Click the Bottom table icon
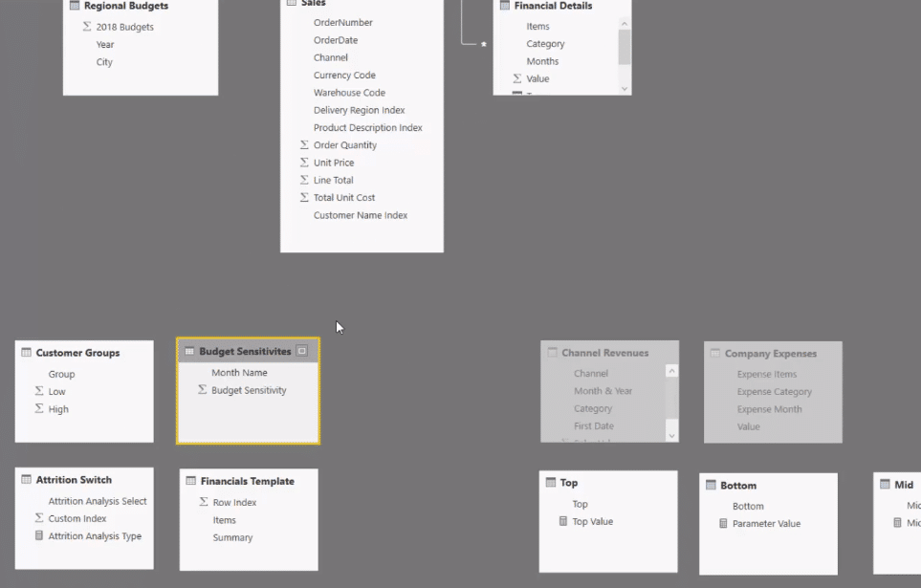 click(x=711, y=485)
